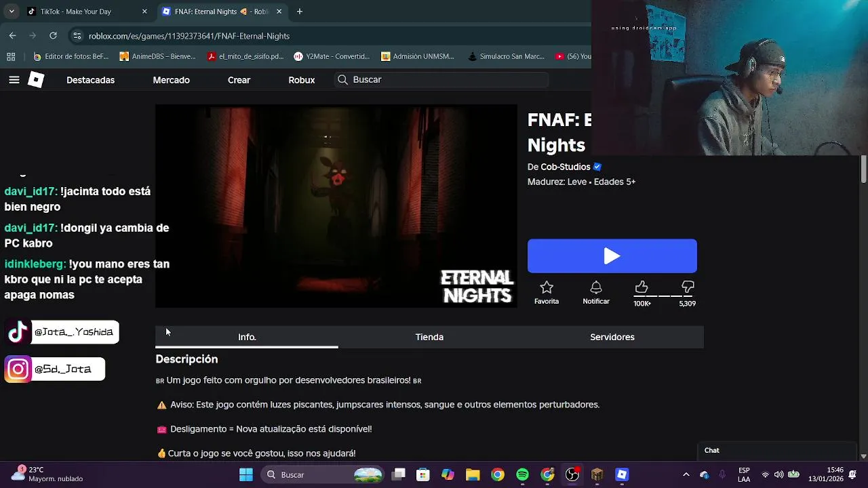Close the TikTok tab

144,12
